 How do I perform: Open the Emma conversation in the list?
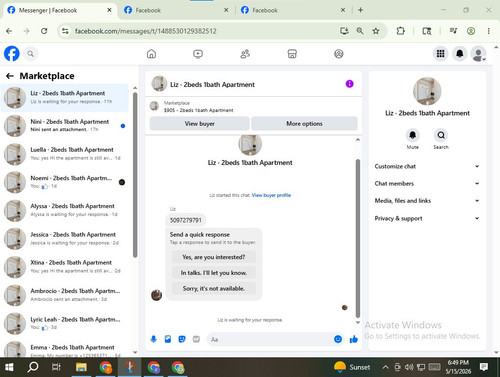65,349
